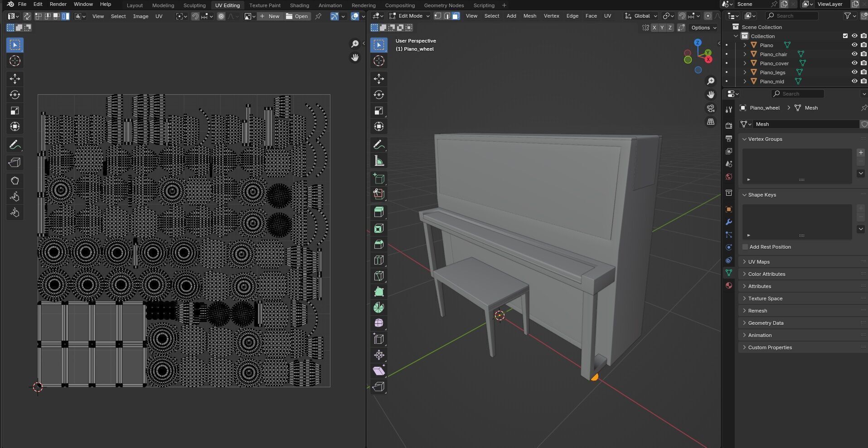Select the Shrink/Fatten tool
Viewport: 868px width, 448px height.
click(x=379, y=355)
